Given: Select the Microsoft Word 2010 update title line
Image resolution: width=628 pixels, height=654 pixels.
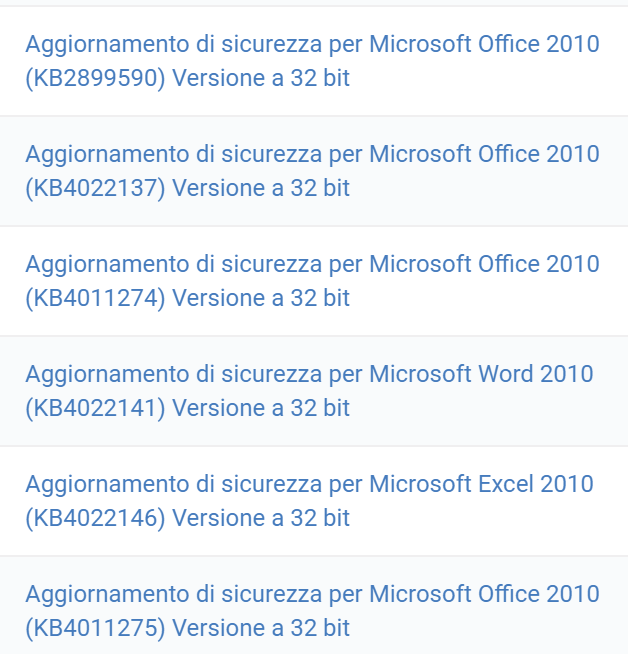Looking at the screenshot, I should 309,375.
